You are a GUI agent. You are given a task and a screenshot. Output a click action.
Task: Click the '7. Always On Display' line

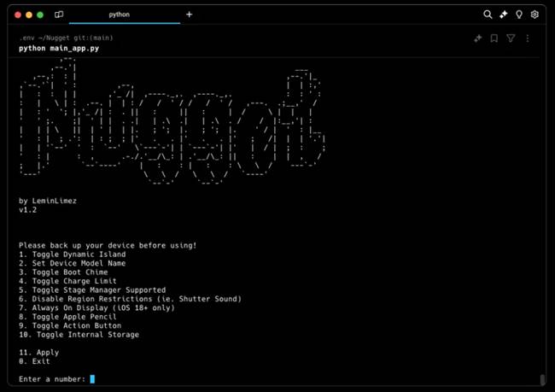[x=96, y=307]
